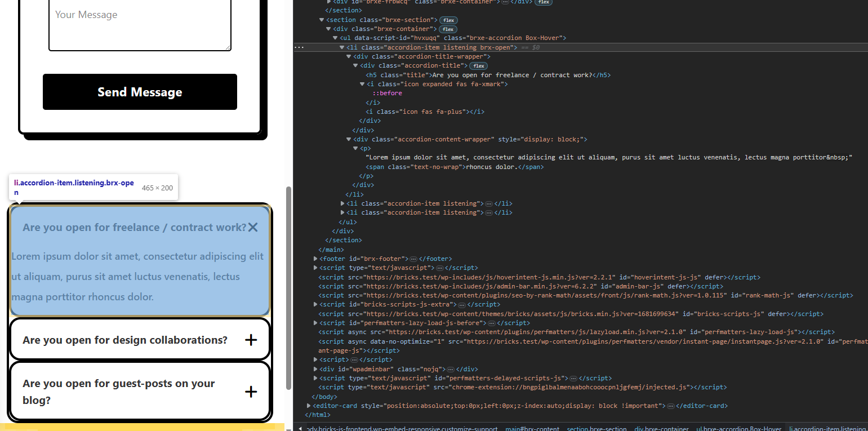Click the 'Lorem ipsum dolor sit amet' text node
Image resolution: width=868 pixels, height=431 pixels.
tap(609, 157)
